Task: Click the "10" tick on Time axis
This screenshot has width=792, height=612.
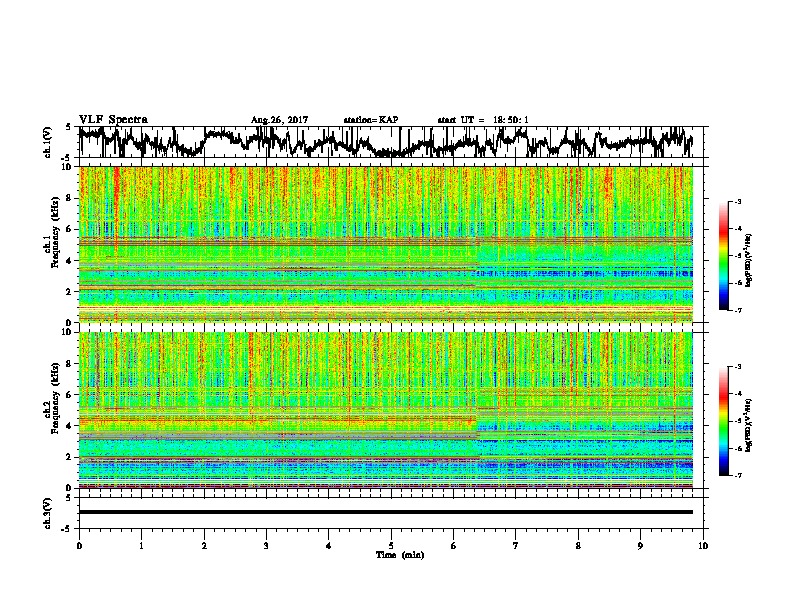Action: pyautogui.click(x=703, y=546)
